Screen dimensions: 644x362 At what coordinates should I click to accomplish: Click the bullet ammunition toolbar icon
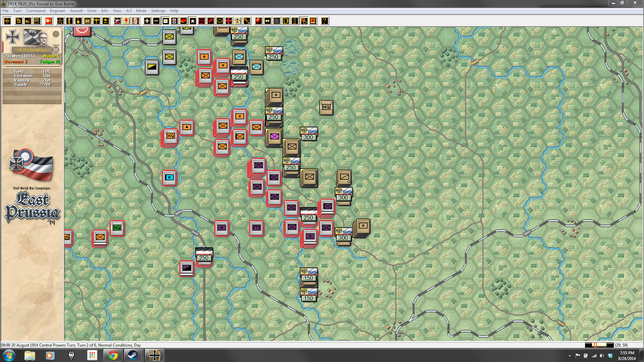pos(69,21)
